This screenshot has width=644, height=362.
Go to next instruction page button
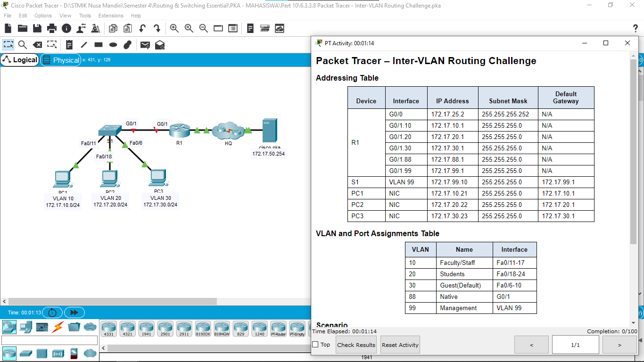pos(619,345)
